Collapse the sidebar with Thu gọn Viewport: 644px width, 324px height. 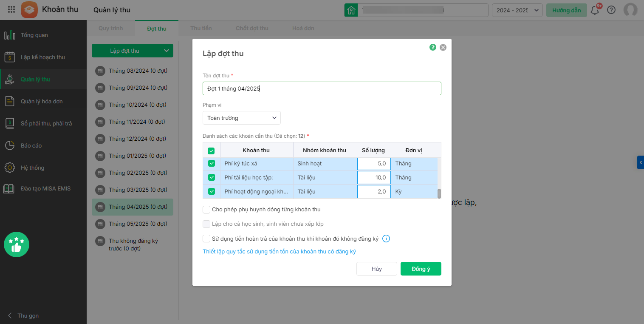[x=23, y=315]
